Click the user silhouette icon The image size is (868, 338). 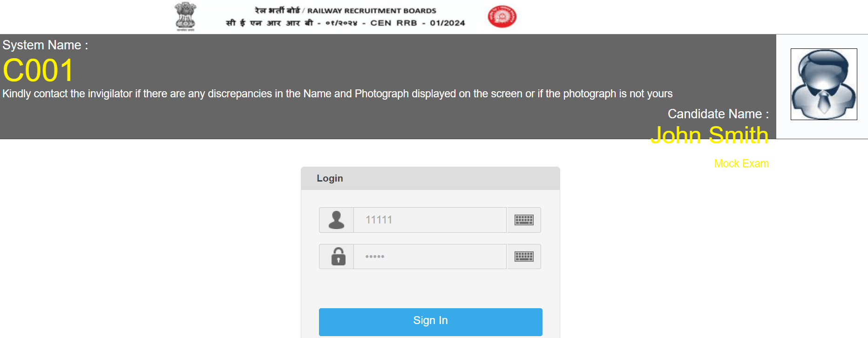336,220
